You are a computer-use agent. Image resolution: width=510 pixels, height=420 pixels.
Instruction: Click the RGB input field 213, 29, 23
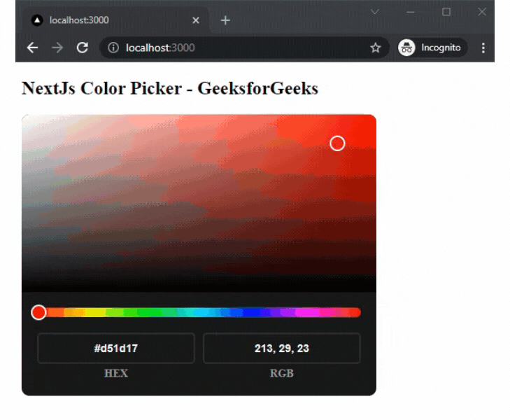pos(282,348)
